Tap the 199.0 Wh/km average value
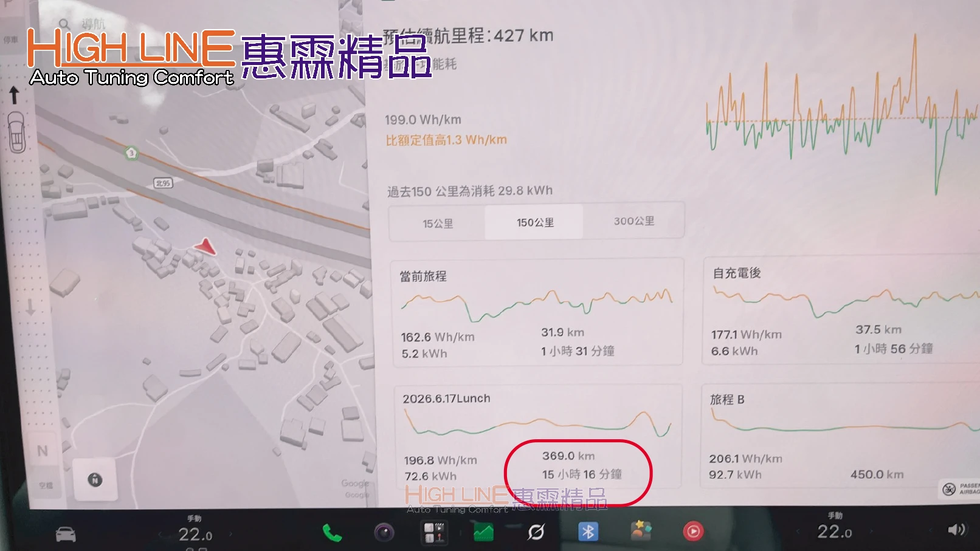This screenshot has width=980, height=551. click(423, 120)
